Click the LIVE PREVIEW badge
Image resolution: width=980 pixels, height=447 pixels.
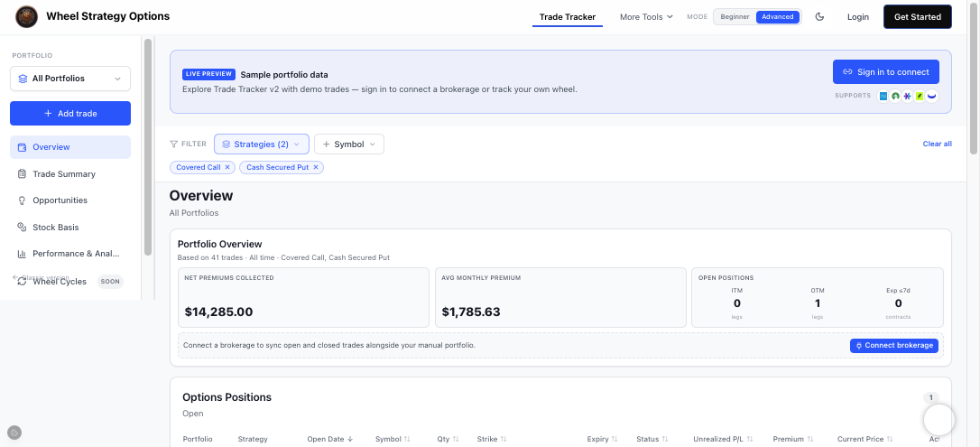[x=208, y=74]
